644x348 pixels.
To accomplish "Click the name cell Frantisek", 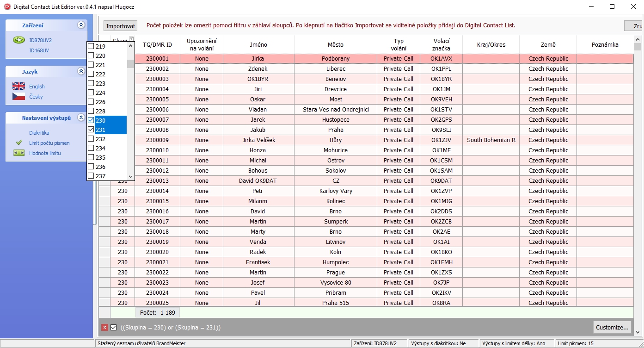I will [x=258, y=262].
